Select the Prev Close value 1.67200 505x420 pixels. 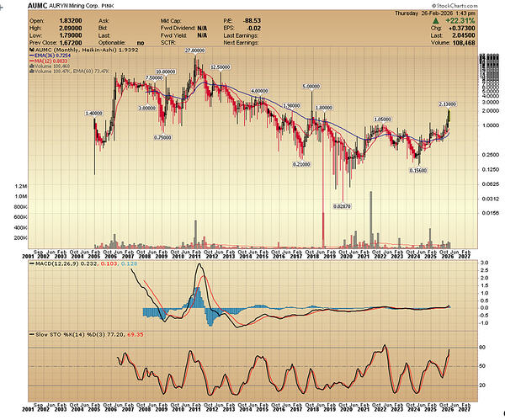[x=71, y=43]
